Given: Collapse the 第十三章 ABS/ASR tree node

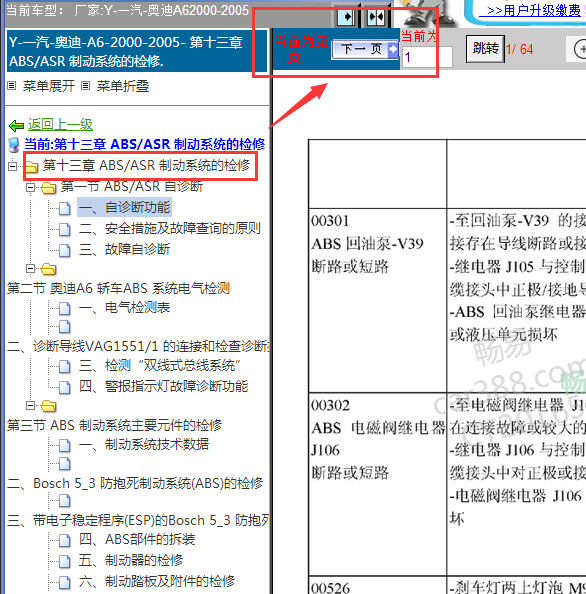Looking at the screenshot, I should pyautogui.click(x=13, y=166).
